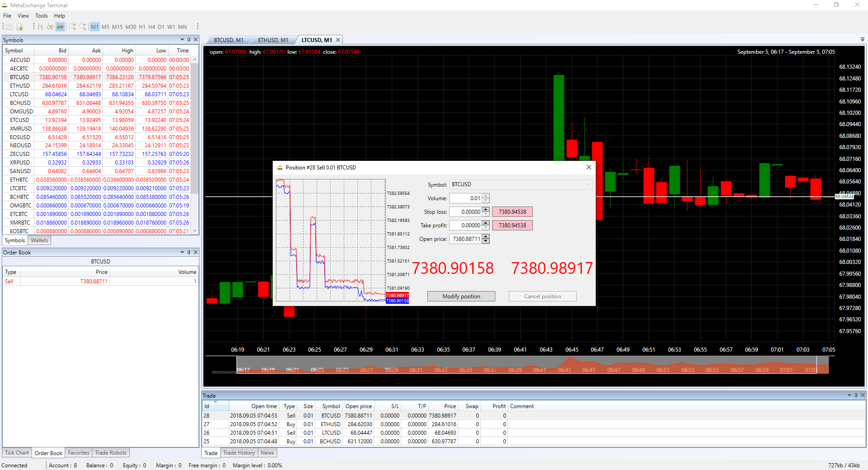
Task: Expand the chart tabs overflow list
Action: pyautogui.click(x=862, y=40)
